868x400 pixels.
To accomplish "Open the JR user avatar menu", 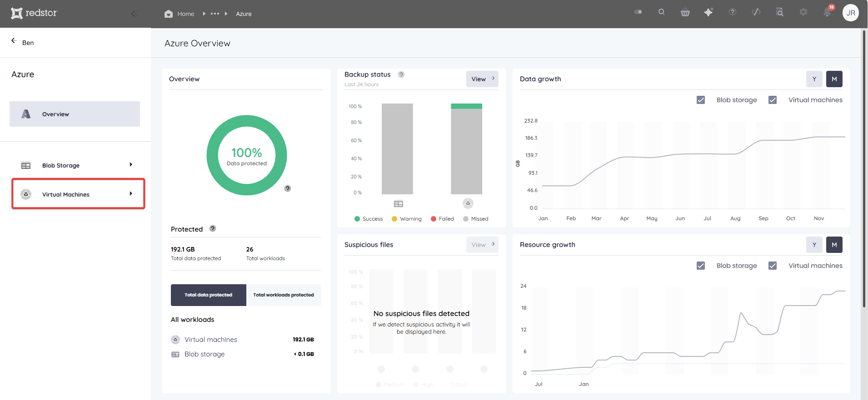I will coord(851,13).
